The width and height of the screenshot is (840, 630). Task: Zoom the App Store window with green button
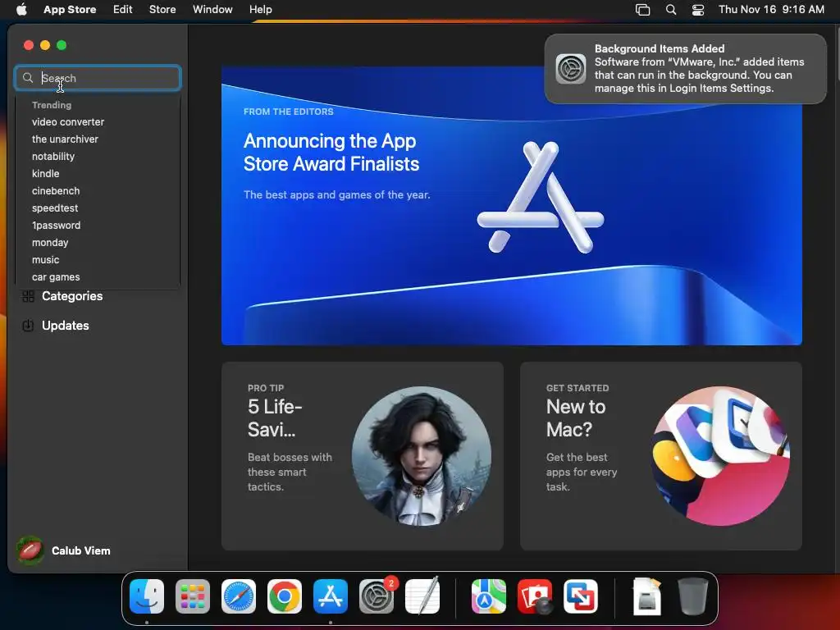click(62, 45)
